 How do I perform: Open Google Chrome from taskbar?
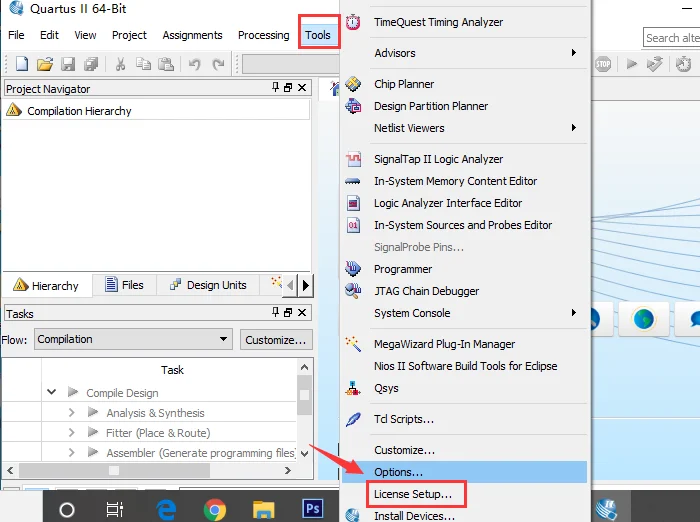[215, 509]
